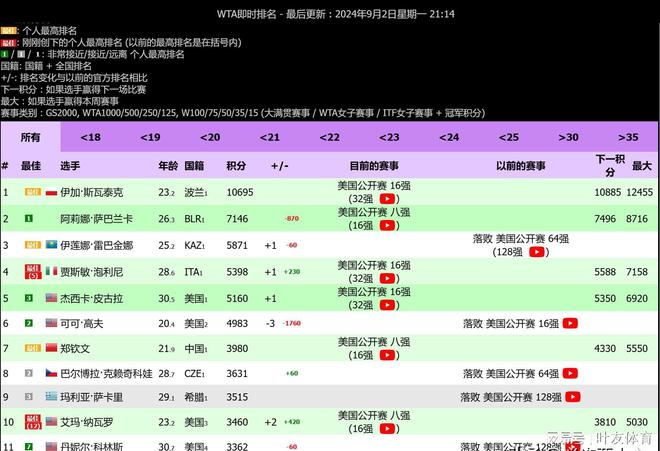Click new career-high badge in 贾斯敏·泡利尼 row
Viewport: 660px width, 451px height.
tap(33, 272)
